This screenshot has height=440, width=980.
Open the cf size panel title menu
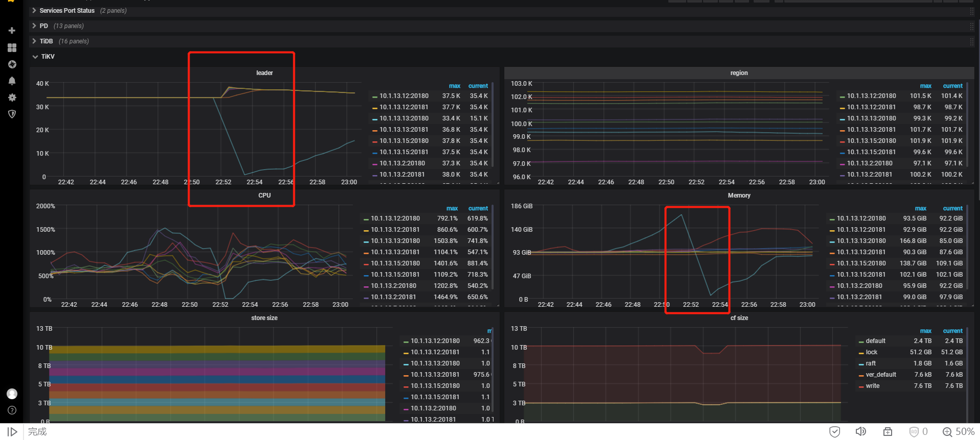pos(739,318)
